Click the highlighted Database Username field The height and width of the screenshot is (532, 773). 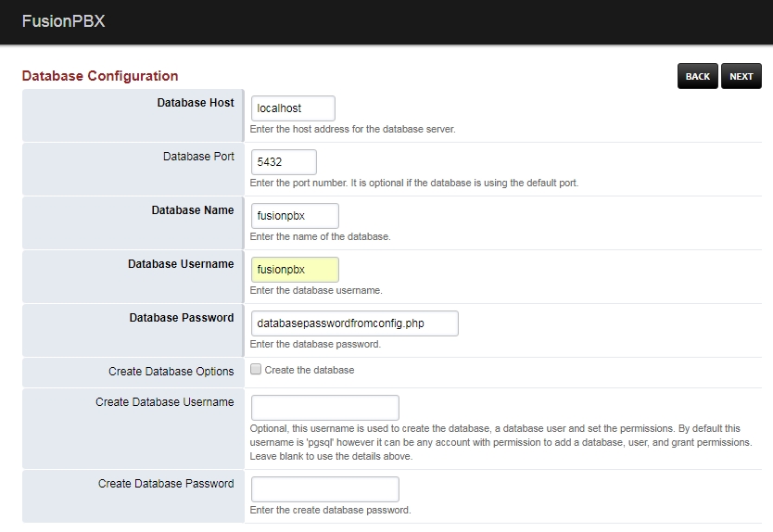point(294,270)
